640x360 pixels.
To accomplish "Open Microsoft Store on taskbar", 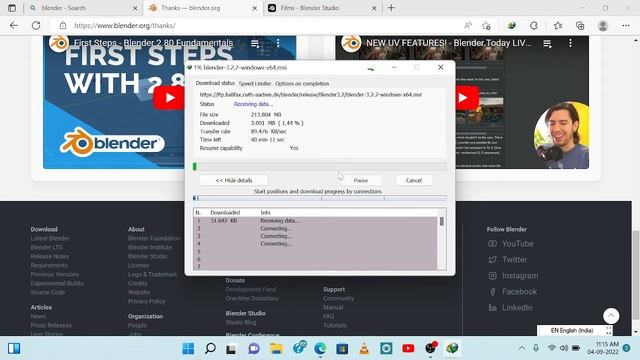I will (x=342, y=349).
